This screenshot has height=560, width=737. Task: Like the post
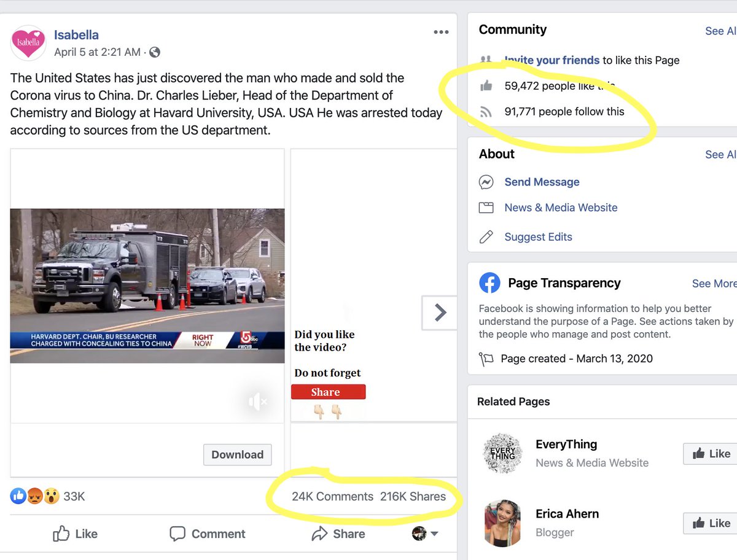click(x=75, y=534)
